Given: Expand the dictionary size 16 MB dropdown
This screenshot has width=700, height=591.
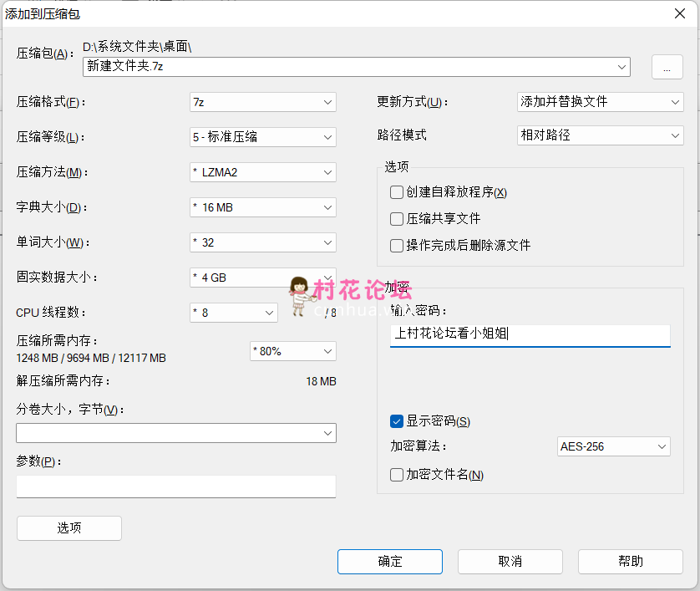Looking at the screenshot, I should [262, 207].
